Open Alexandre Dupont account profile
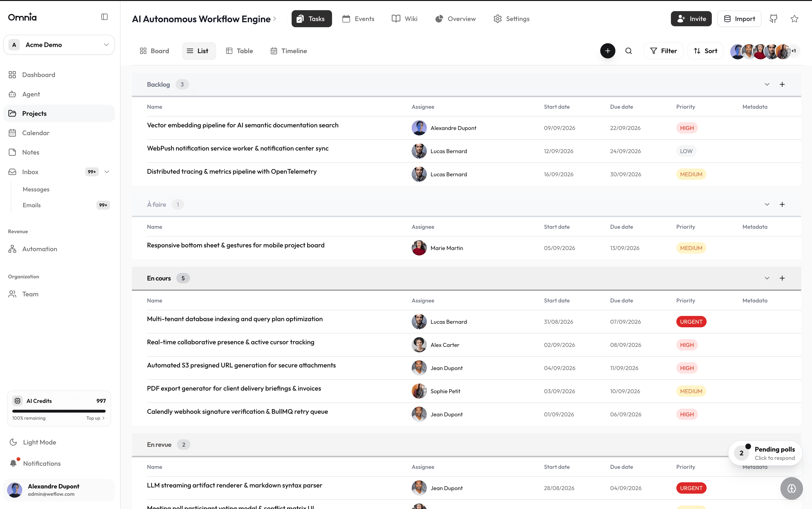This screenshot has height=509, width=812. 59,490
